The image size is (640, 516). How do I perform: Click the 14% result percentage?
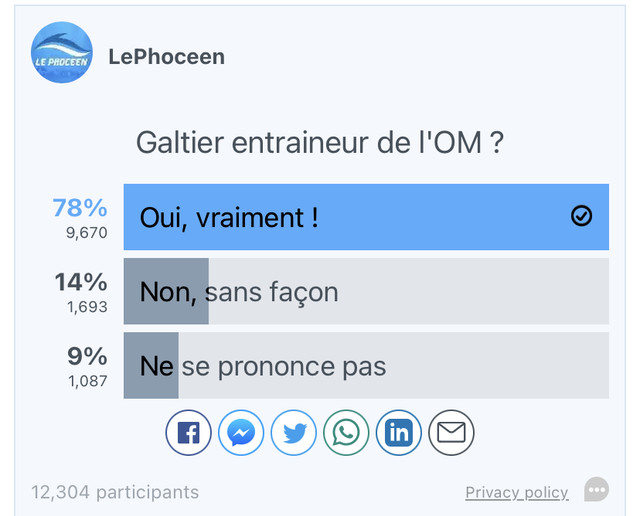tap(81, 282)
